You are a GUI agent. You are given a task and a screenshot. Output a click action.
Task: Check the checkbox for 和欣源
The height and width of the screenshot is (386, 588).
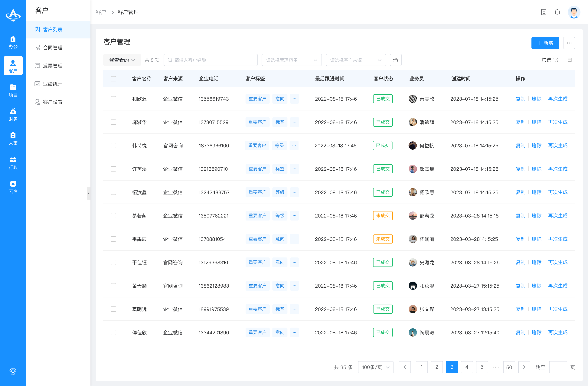113,99
